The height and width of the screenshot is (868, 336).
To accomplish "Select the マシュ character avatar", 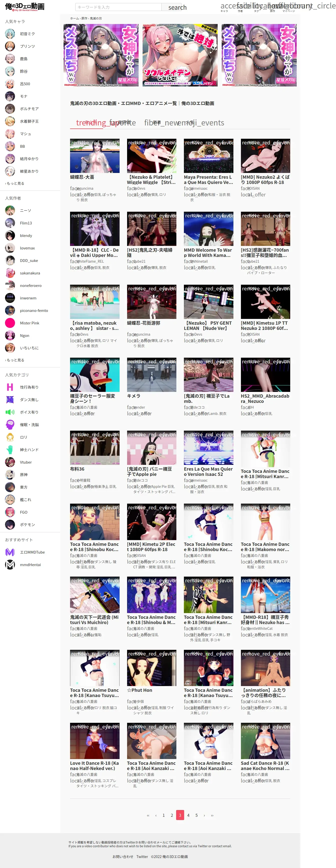I will tap(10, 134).
